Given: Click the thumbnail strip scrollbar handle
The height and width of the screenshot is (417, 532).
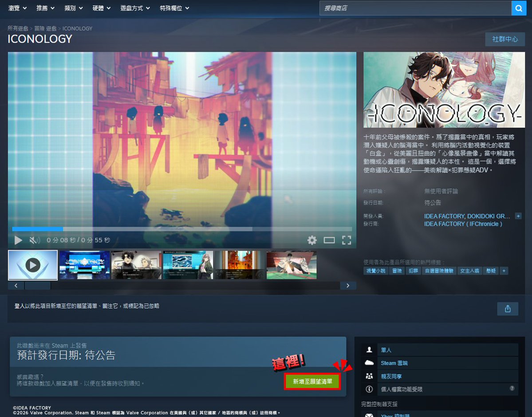Looking at the screenshot, I should pyautogui.click(x=38, y=286).
